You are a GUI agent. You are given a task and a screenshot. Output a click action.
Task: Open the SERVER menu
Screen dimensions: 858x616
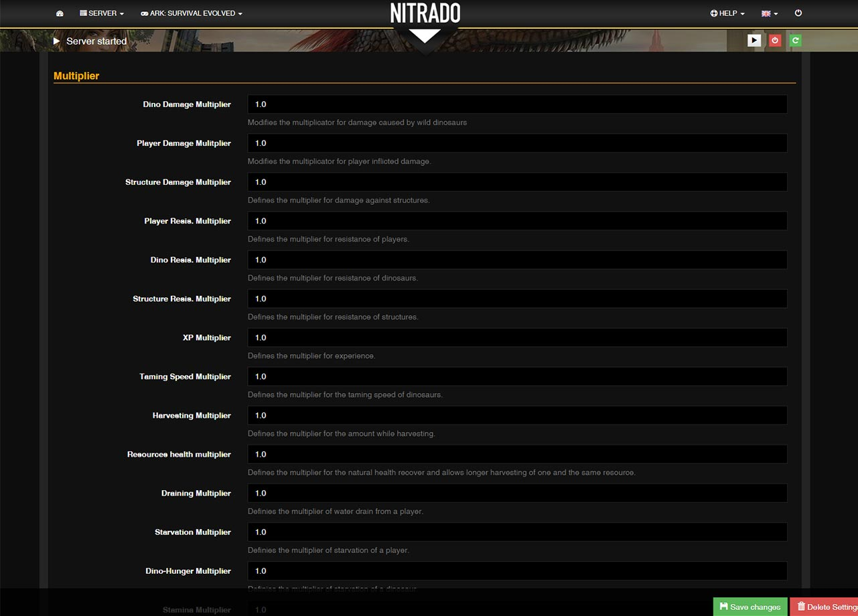[x=102, y=13]
